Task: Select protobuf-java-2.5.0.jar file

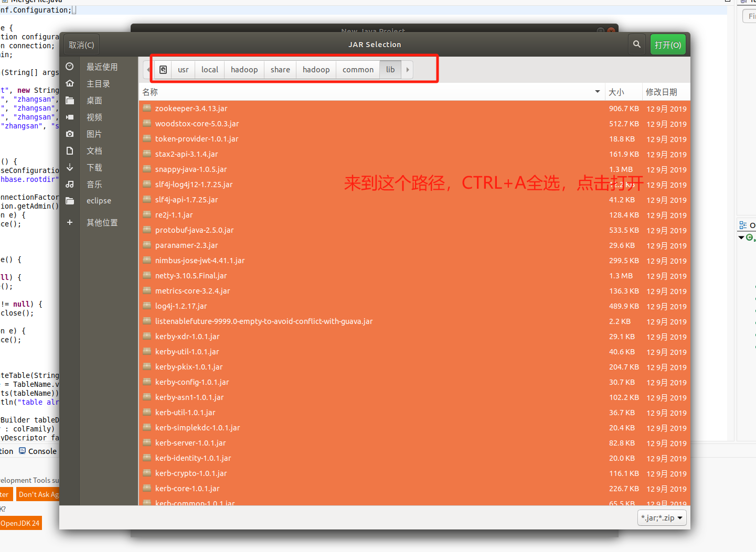Action: pyautogui.click(x=414, y=230)
